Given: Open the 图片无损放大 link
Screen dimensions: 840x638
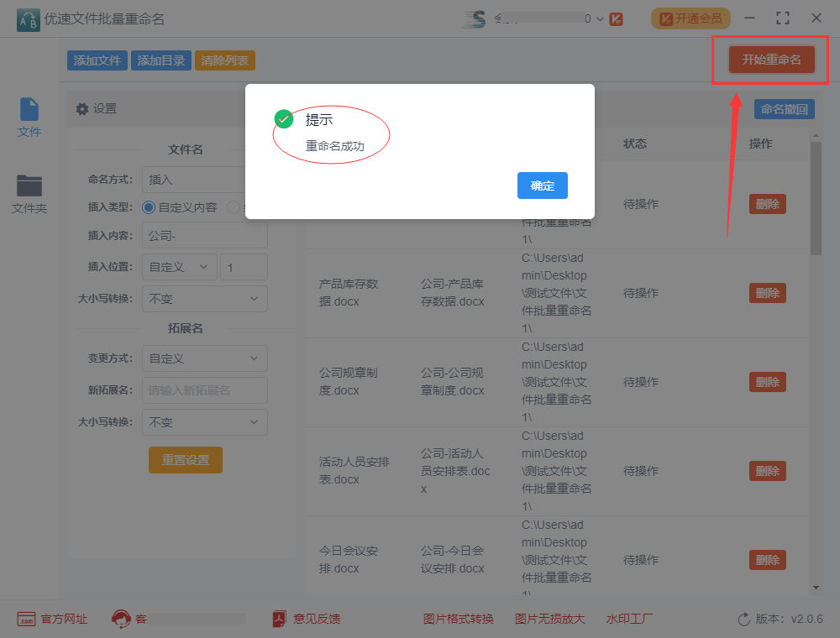Looking at the screenshot, I should click(549, 619).
